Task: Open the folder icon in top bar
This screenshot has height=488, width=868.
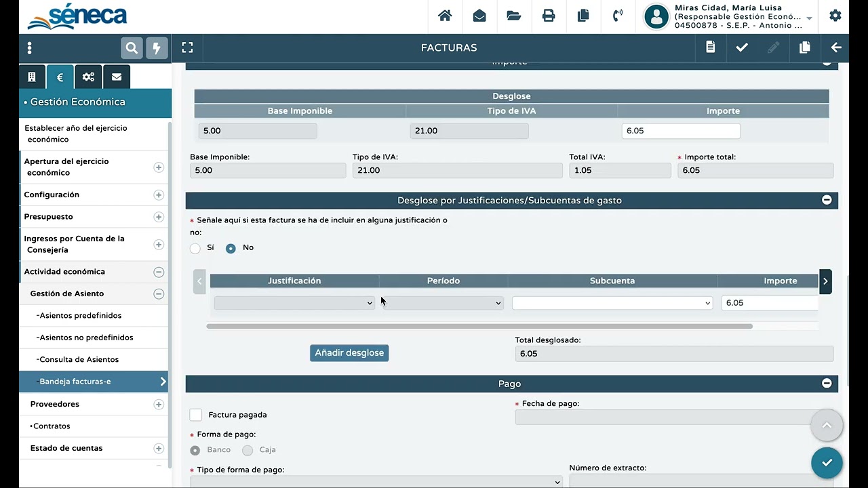Action: tap(514, 16)
